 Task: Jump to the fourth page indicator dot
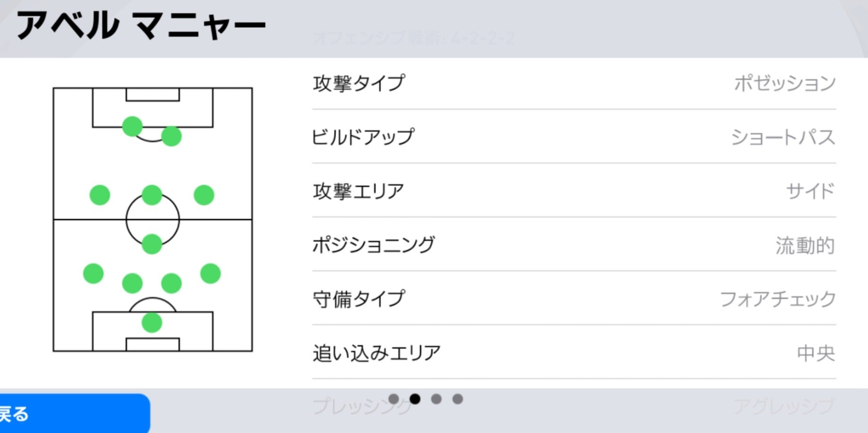click(458, 399)
